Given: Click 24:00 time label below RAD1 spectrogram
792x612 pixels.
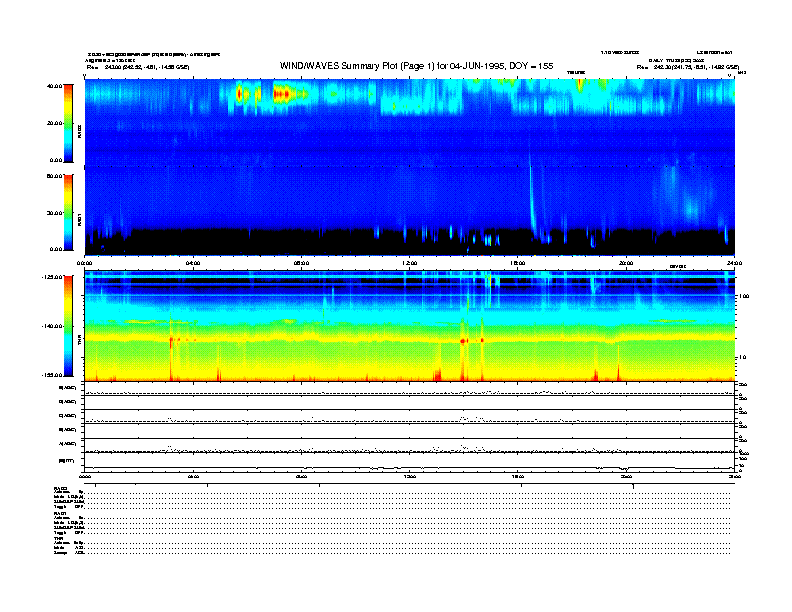Looking at the screenshot, I should click(x=734, y=263).
